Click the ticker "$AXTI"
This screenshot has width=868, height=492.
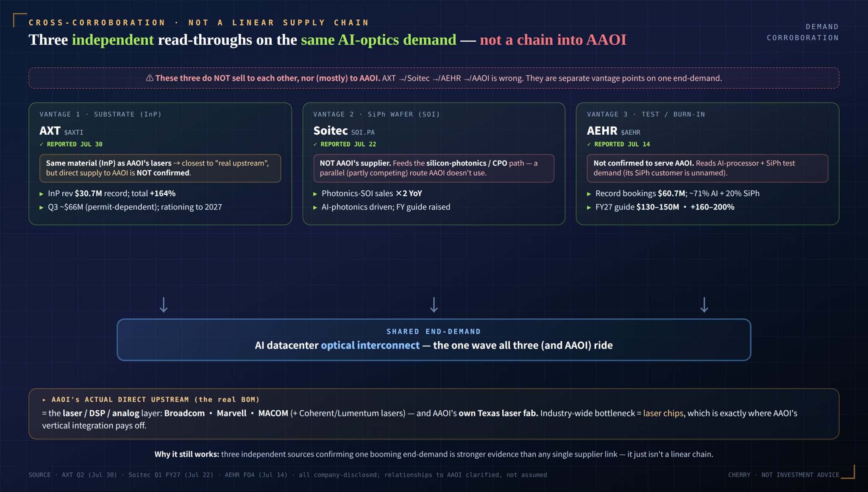point(74,133)
